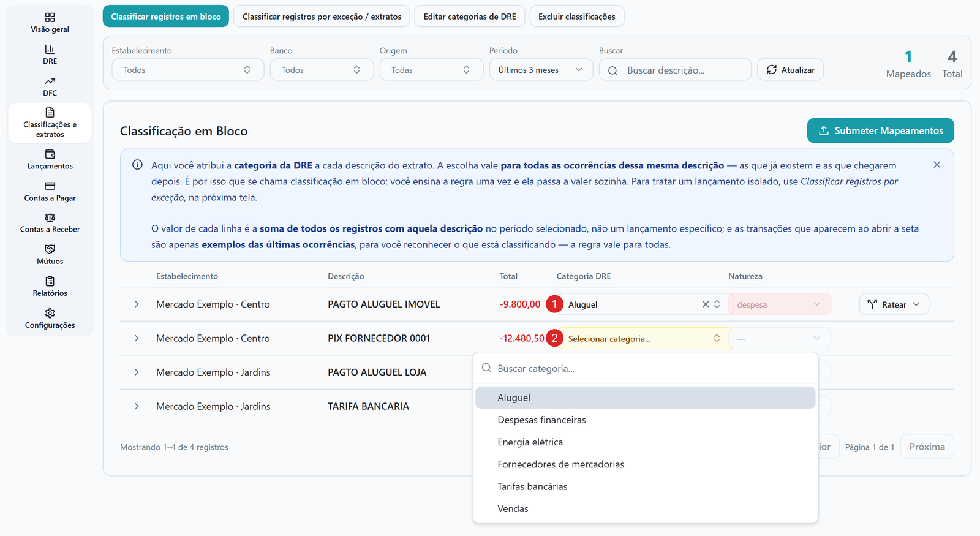This screenshot has height=536, width=980.
Task: Select Energia elétrica from the list
Action: [x=646, y=442]
